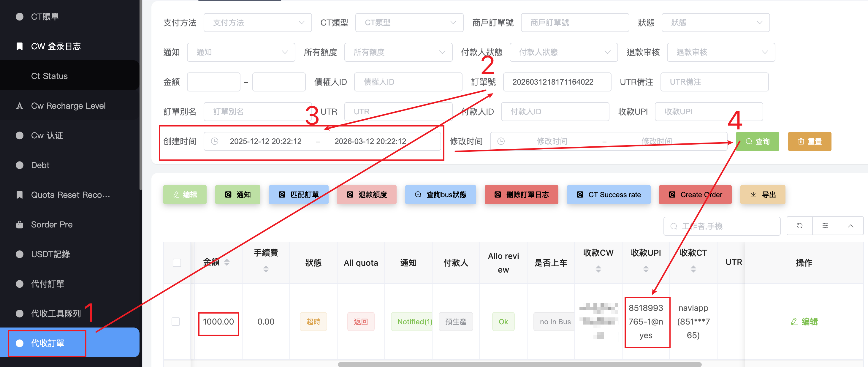Check the 1000.00 order row checkbox
868x367 pixels.
coord(176,322)
